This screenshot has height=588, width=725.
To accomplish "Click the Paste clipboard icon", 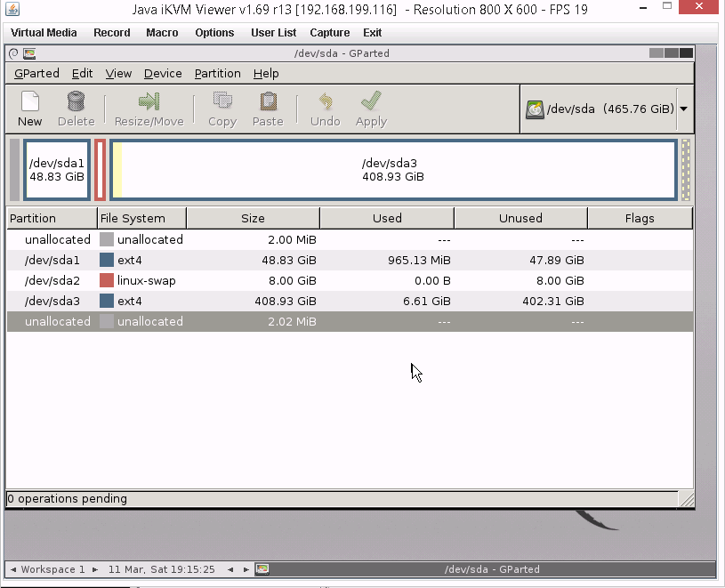I will point(268,101).
